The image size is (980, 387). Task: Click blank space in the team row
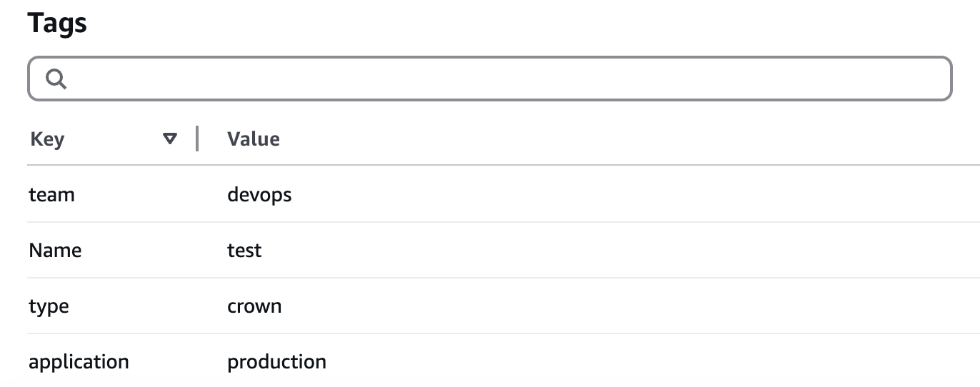[607, 194]
